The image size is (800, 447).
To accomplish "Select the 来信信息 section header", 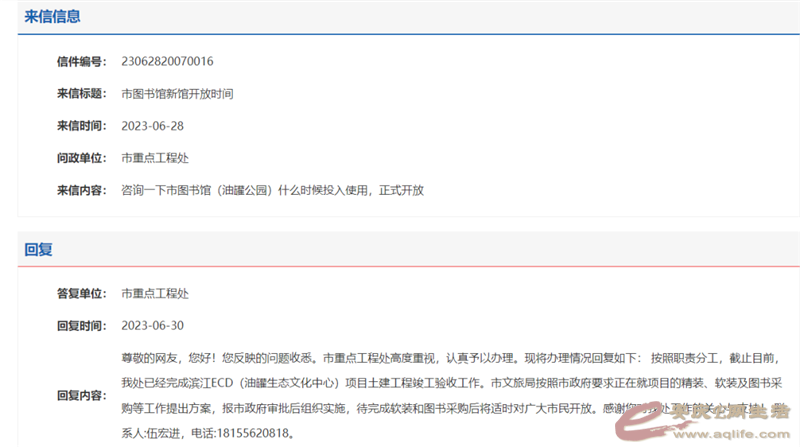I will (x=52, y=17).
